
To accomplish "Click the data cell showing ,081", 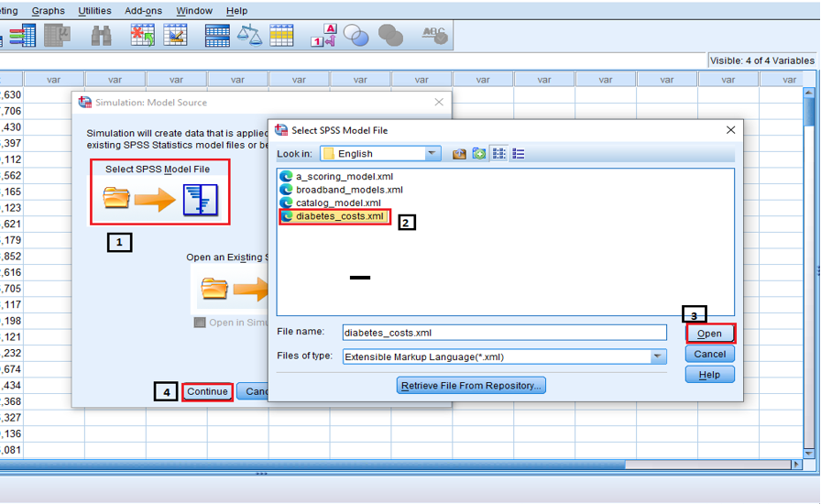I will tap(12, 450).
